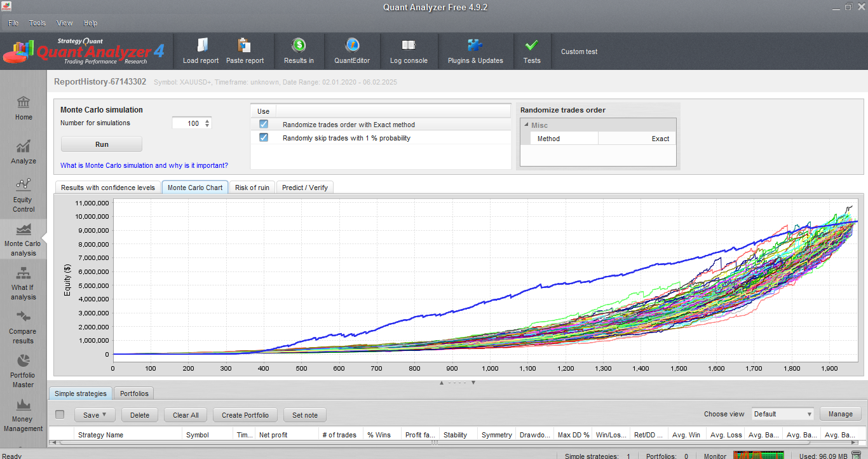Screen dimensions: 868x459
Task: Open What If analysis section
Action: coord(24,283)
